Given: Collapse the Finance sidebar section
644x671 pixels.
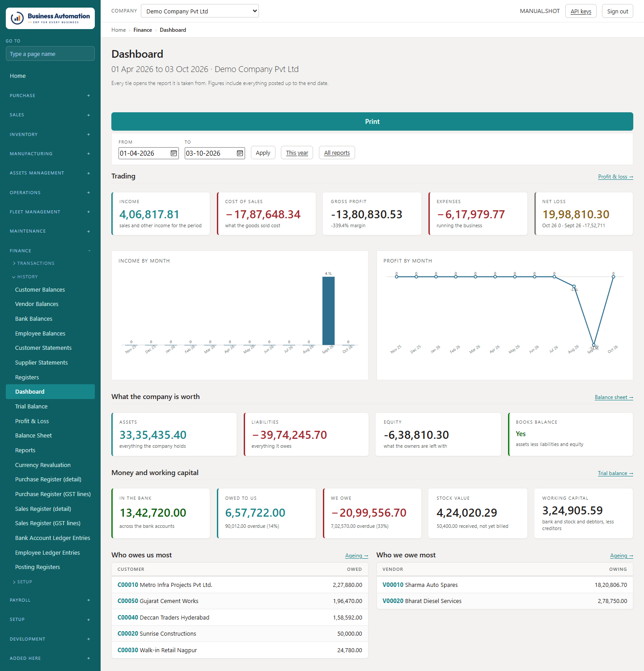Looking at the screenshot, I should pos(50,251).
